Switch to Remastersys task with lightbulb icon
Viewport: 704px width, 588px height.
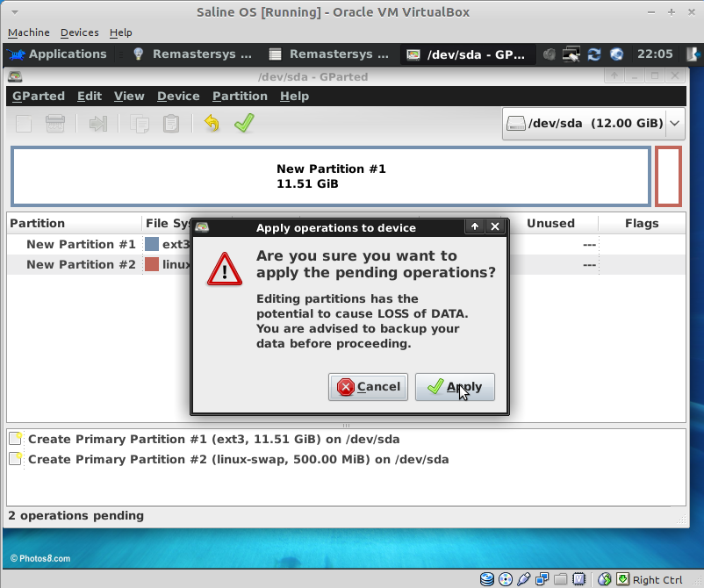[192, 54]
